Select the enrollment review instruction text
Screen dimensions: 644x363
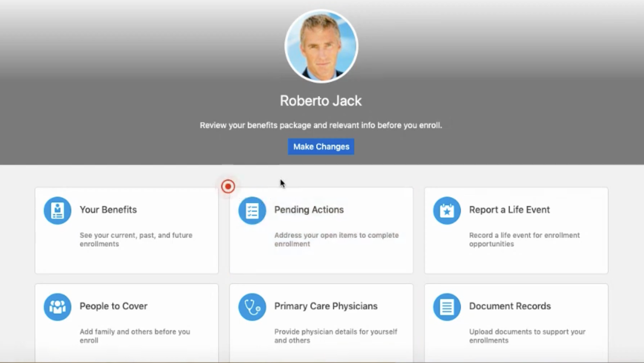click(321, 125)
